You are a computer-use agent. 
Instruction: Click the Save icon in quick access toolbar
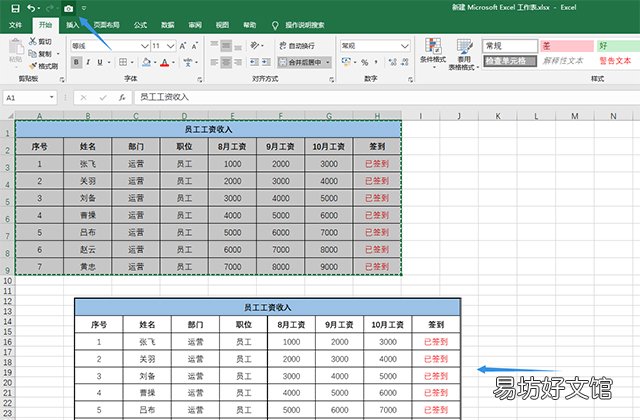(x=15, y=8)
